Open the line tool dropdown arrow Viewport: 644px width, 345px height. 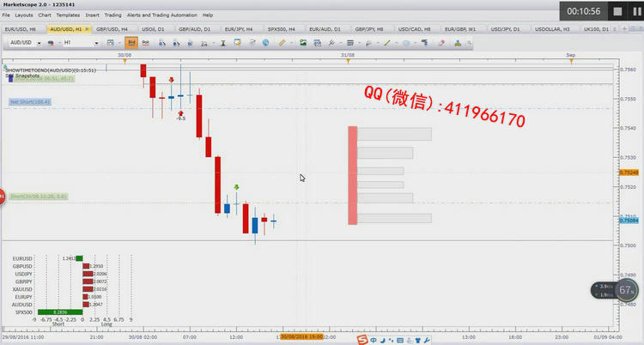click(397, 43)
